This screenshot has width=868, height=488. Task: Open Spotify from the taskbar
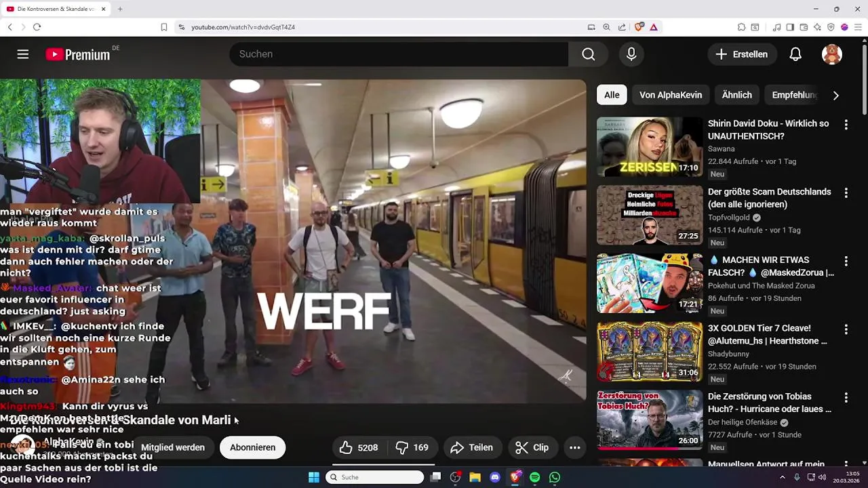pos(534,477)
